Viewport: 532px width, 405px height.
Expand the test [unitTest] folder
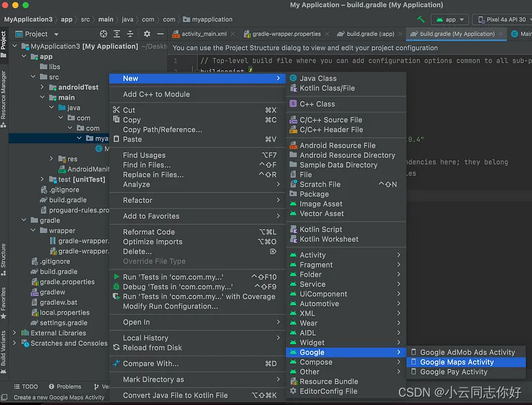pyautogui.click(x=42, y=179)
